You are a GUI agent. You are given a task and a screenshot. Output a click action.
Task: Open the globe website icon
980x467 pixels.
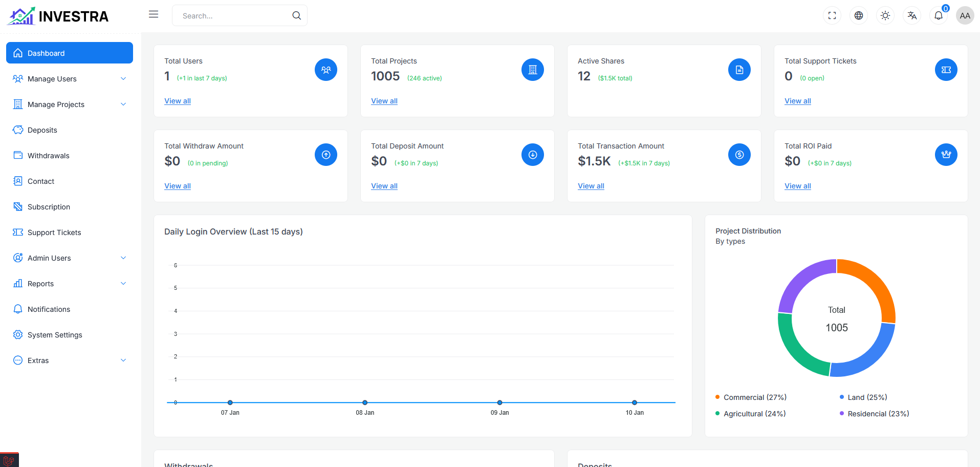point(859,15)
